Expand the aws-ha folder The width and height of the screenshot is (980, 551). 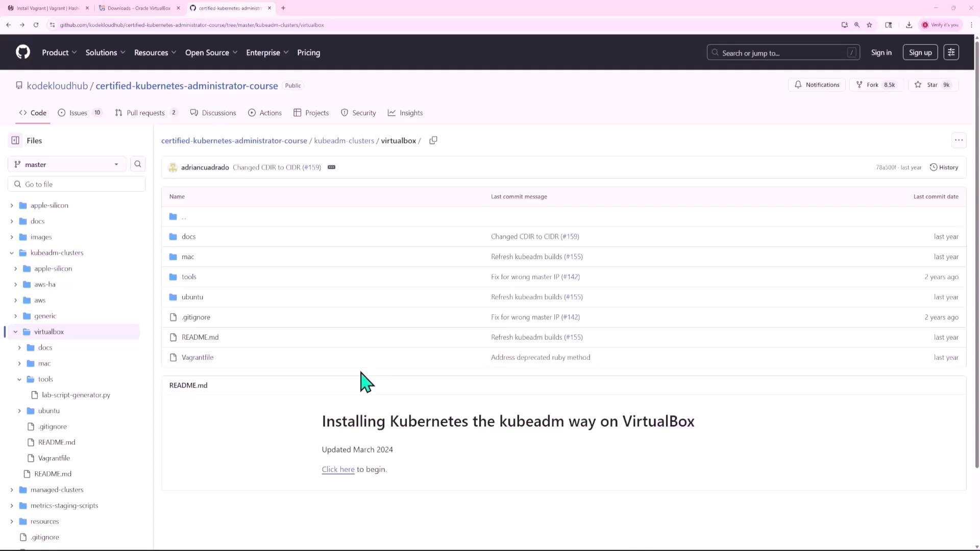tap(15, 284)
